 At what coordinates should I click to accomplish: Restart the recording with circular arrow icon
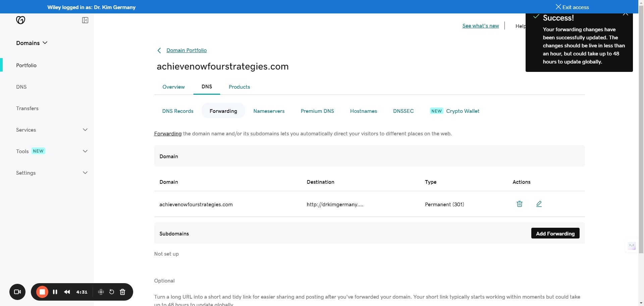pyautogui.click(x=112, y=292)
